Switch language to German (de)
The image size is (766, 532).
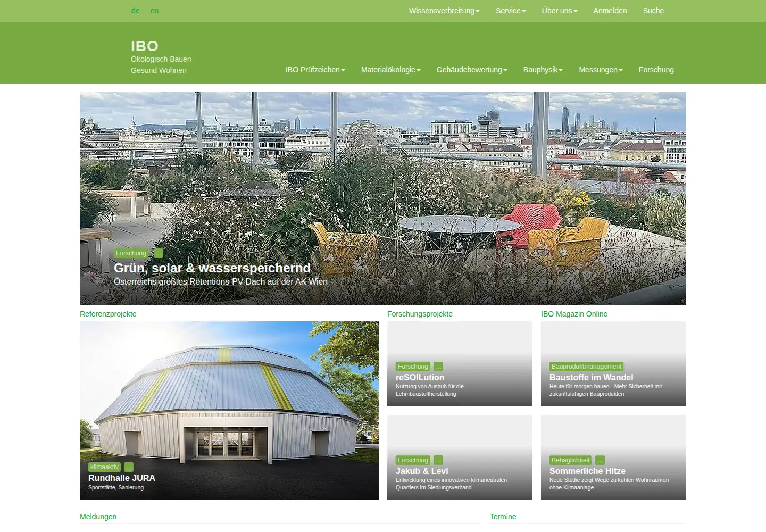[x=136, y=11]
